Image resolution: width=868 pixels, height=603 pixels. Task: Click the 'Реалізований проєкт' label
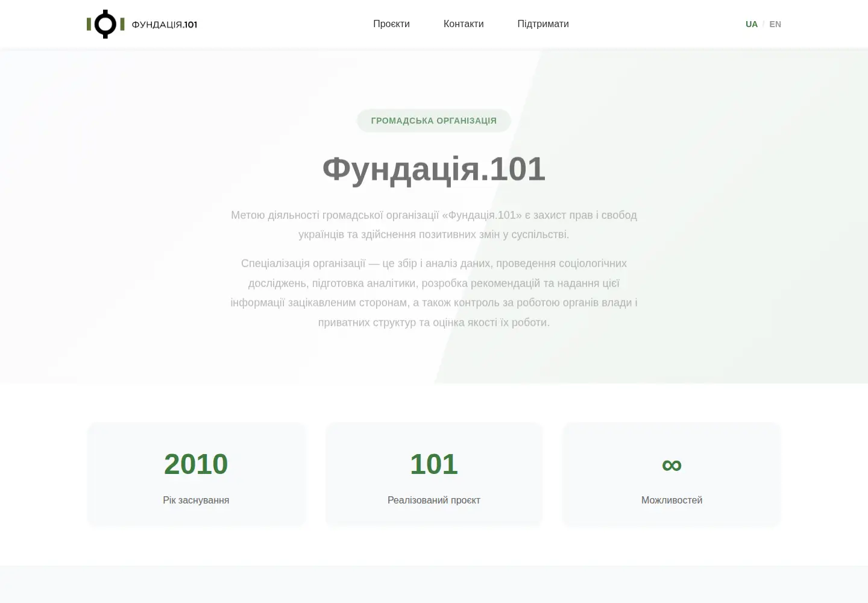(x=434, y=500)
